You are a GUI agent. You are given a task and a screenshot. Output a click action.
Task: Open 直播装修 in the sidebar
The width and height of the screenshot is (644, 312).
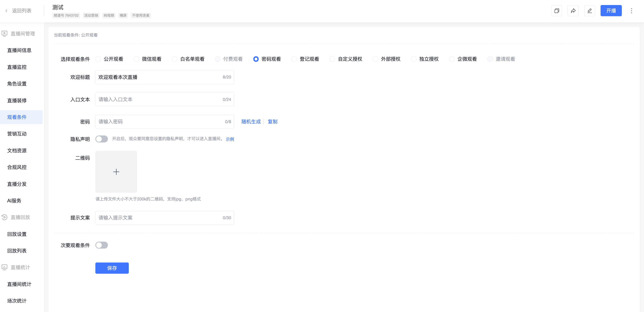17,100
